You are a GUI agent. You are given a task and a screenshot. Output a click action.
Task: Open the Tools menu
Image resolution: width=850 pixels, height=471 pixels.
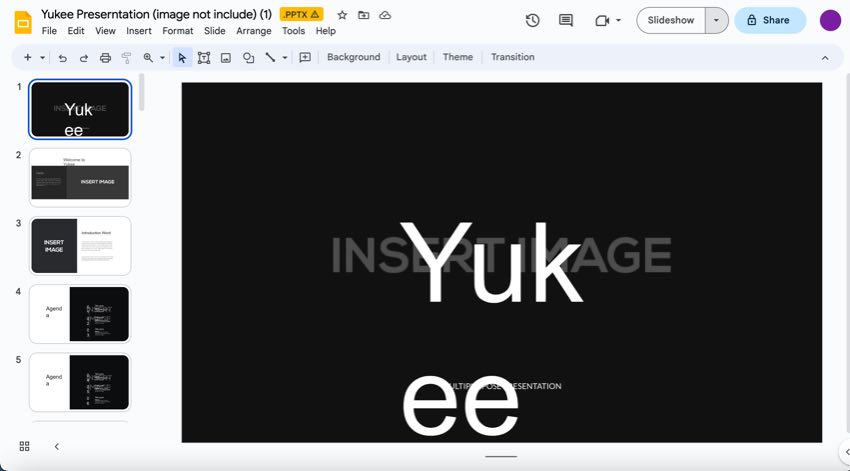click(x=293, y=31)
